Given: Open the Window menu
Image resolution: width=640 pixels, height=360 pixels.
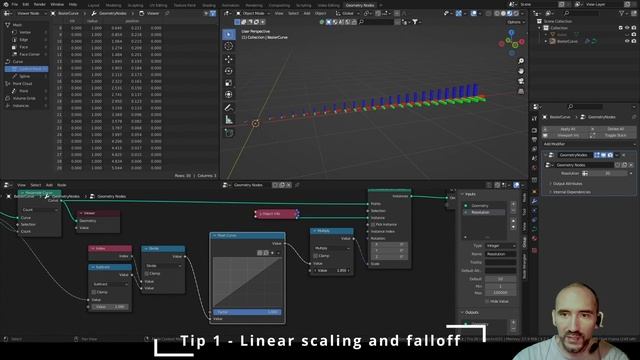Looking at the screenshot, I should point(57,4).
